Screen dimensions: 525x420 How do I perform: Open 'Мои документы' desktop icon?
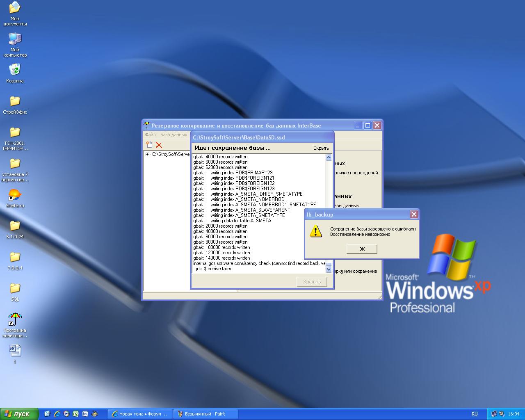(x=15, y=14)
